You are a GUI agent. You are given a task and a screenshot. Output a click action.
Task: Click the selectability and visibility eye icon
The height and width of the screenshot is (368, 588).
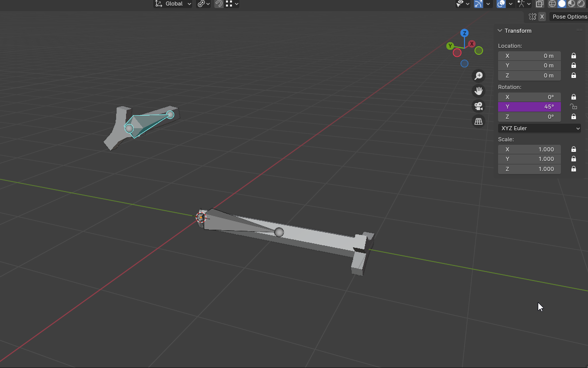[460, 4]
